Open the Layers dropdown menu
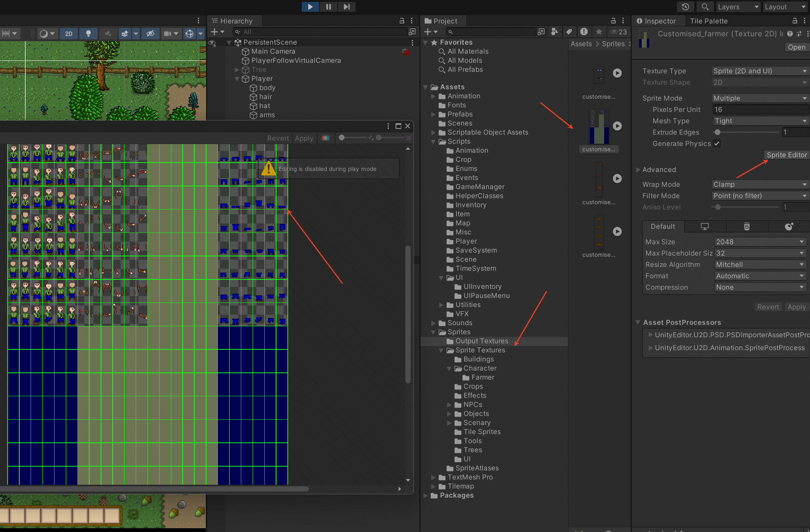Screen dimensions: 810x532 click(x=737, y=6)
